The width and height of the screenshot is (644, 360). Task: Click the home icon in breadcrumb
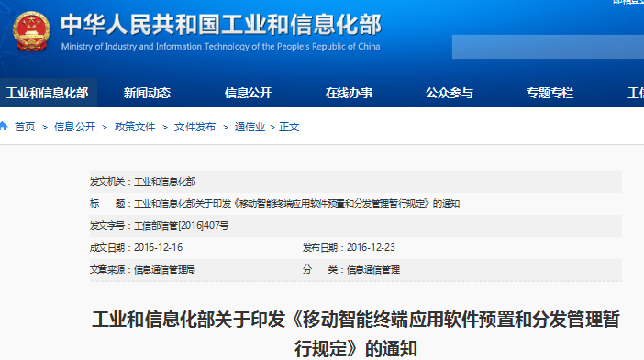coord(4,126)
